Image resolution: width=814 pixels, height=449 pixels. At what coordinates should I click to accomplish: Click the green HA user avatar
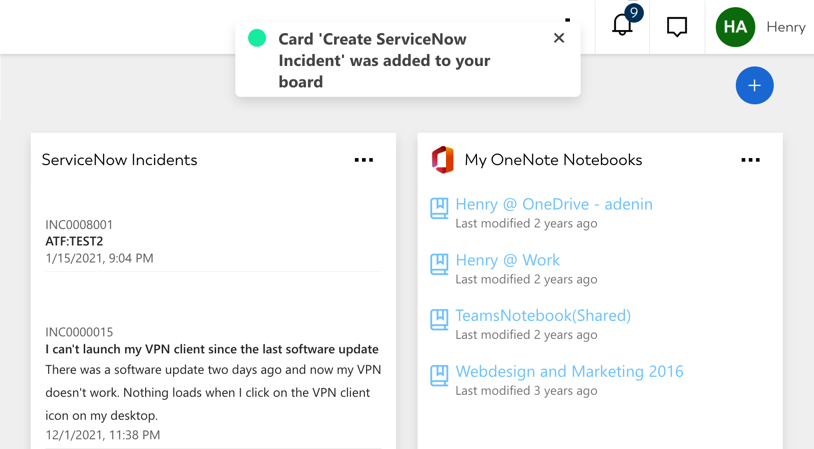(735, 27)
